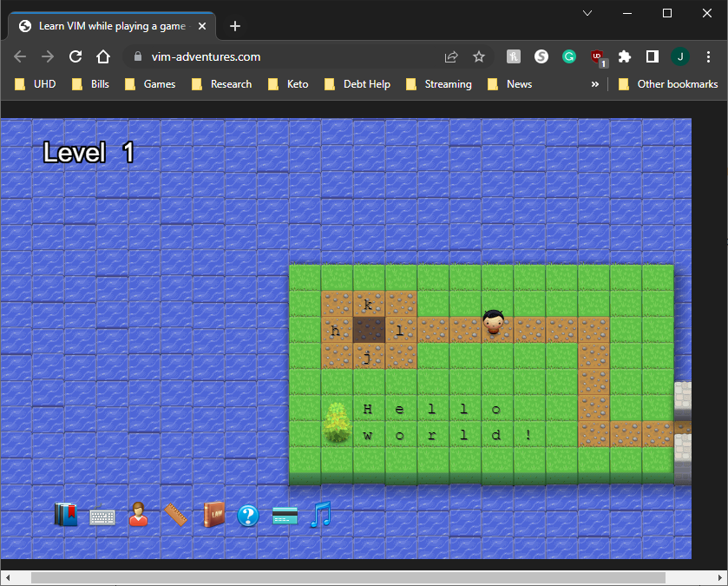
Task: Open the browser home page
Action: 103,56
